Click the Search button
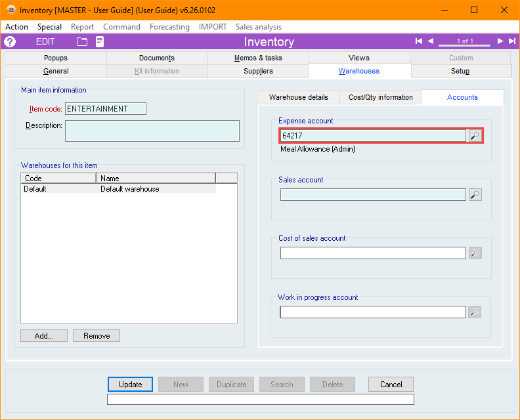Screen dimensions: 520x420 coord(282,384)
